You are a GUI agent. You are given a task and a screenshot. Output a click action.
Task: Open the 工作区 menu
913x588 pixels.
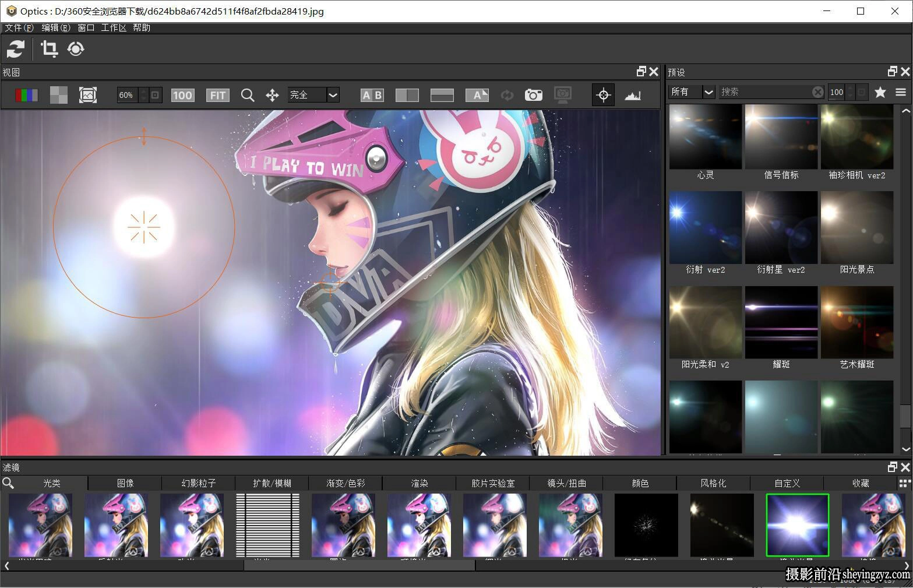tap(114, 27)
